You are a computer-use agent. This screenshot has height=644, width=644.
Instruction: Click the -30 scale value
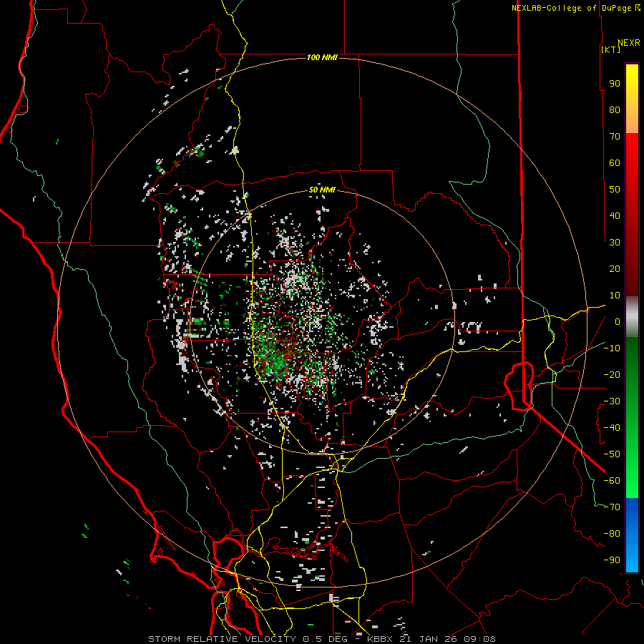click(x=612, y=401)
